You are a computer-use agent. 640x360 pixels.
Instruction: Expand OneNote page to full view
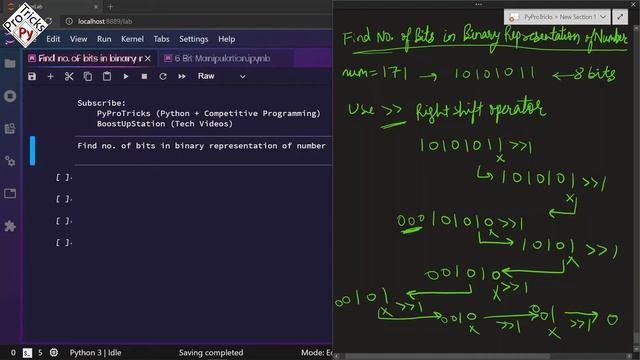coord(620,17)
